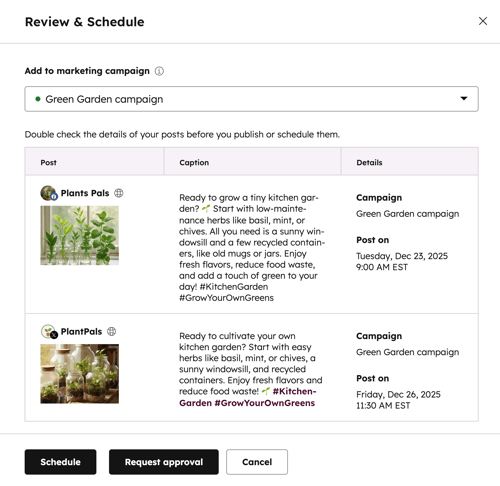
Task: Click the time 9:00 AM EST
Action: [382, 267]
